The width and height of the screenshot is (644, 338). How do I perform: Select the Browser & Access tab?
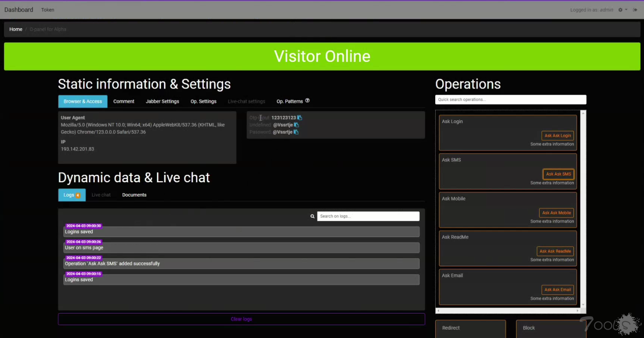coord(83,101)
